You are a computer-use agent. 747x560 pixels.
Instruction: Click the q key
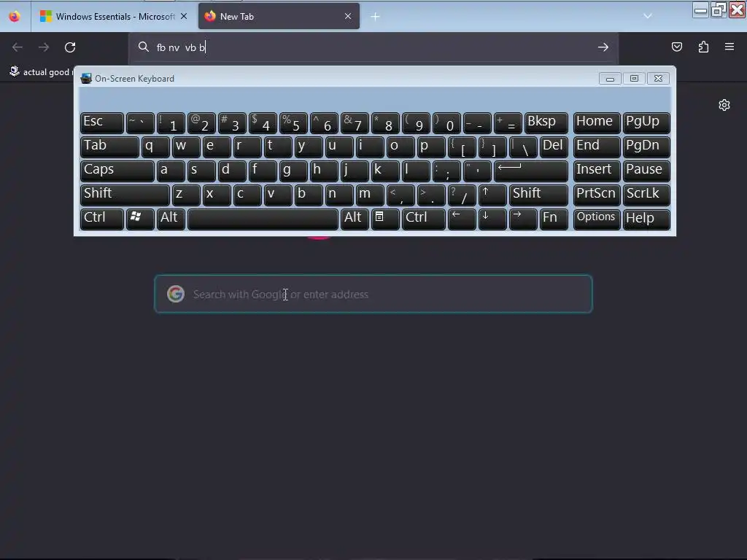[x=155, y=147]
